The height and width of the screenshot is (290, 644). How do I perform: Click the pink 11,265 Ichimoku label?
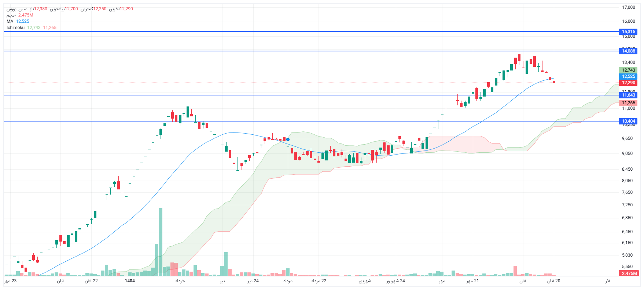pos(628,103)
